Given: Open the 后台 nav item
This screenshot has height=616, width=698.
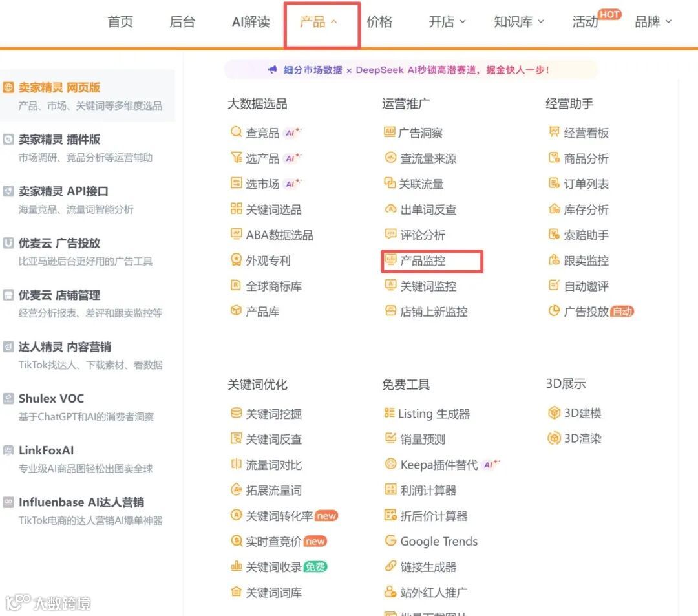Looking at the screenshot, I should (182, 21).
